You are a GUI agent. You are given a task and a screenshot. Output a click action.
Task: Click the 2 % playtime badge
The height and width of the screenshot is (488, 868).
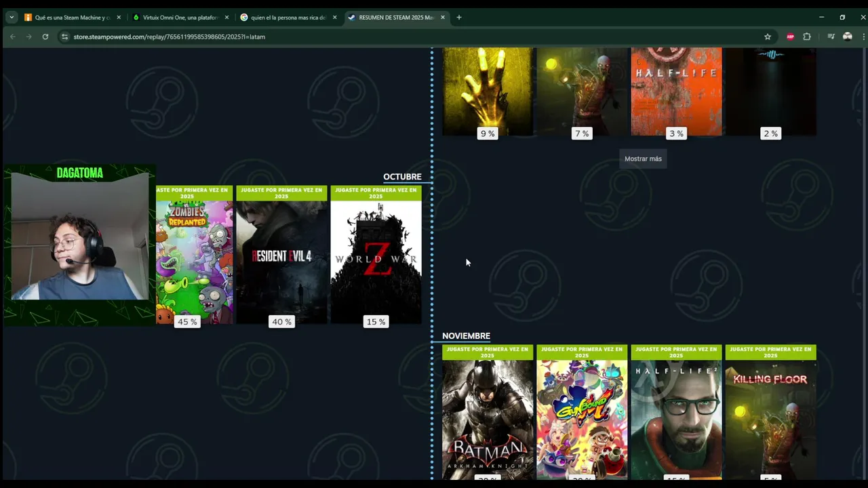pos(770,134)
